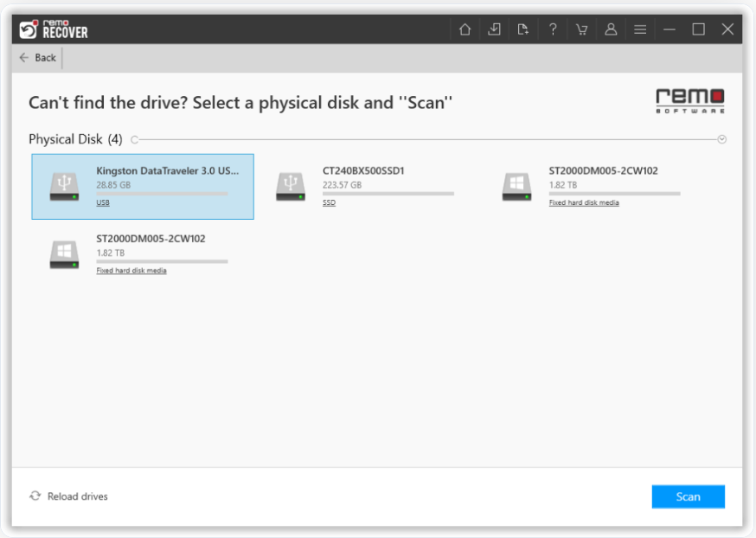This screenshot has height=538, width=756.
Task: Open the save recovery session icon
Action: pos(494,29)
